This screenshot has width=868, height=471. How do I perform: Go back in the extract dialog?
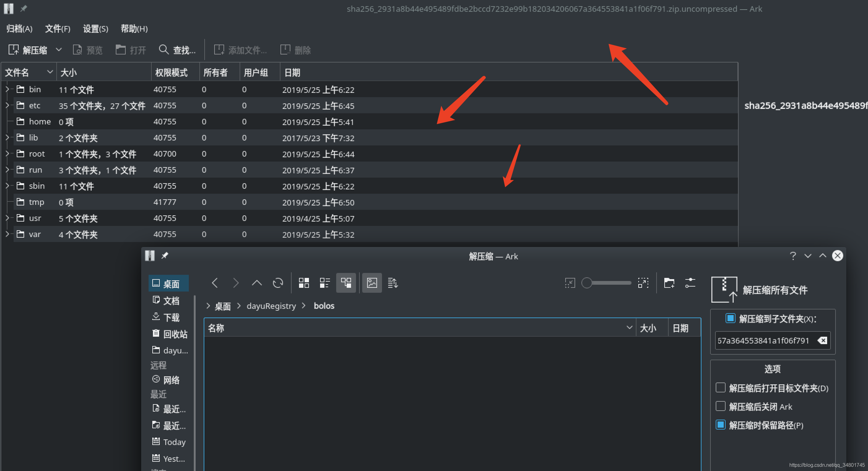215,283
